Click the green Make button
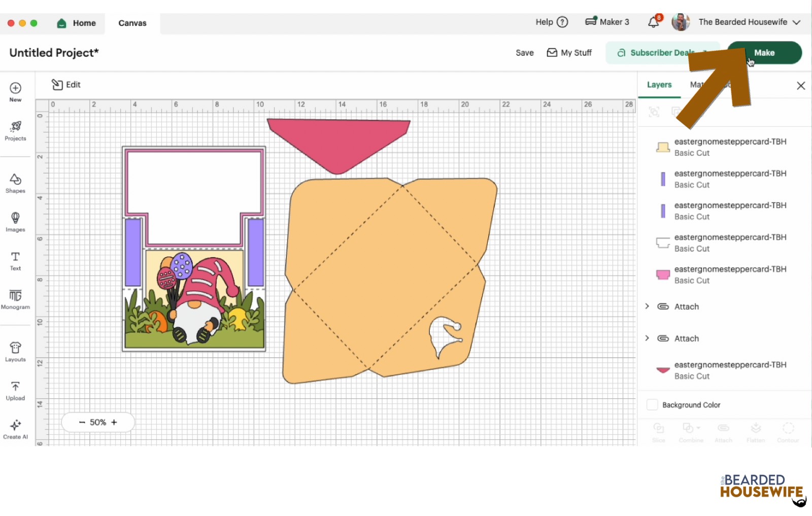Viewport: 812px width, 516px height. (764, 53)
